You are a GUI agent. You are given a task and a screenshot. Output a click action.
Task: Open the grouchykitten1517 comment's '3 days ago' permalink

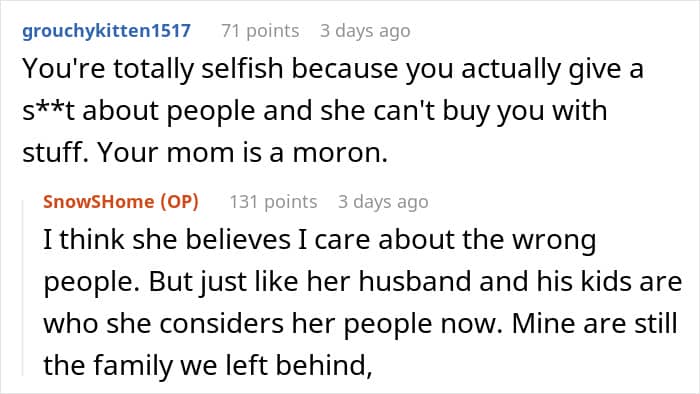click(365, 31)
